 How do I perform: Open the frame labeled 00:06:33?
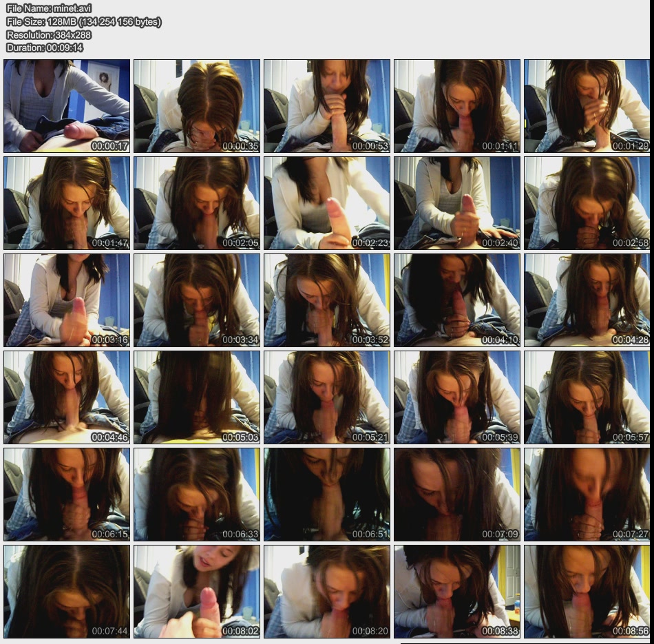click(x=197, y=495)
